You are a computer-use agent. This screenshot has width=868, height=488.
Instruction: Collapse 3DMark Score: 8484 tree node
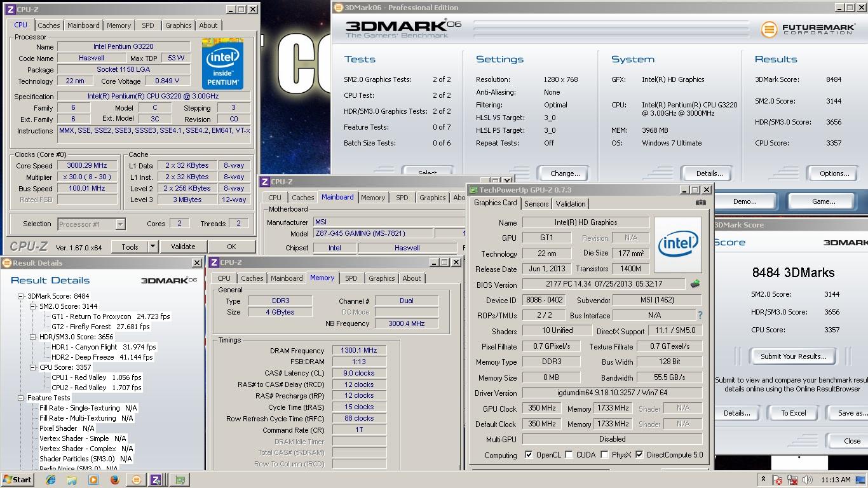click(x=21, y=296)
